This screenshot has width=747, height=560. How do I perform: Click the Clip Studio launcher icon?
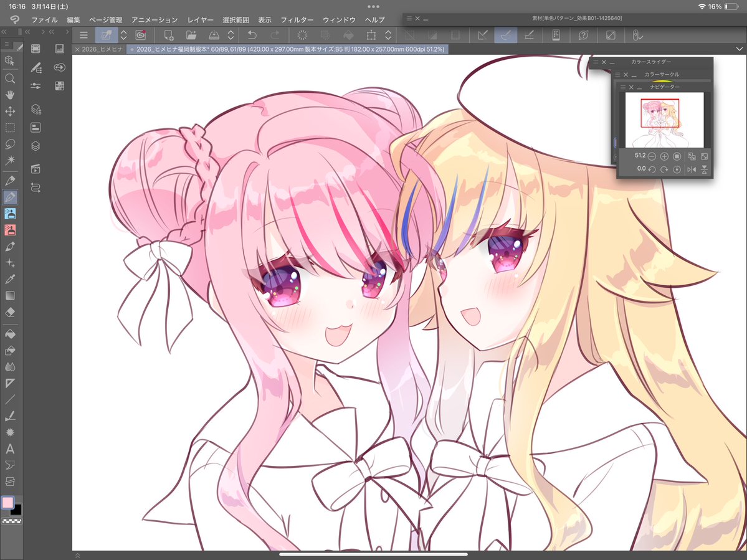pyautogui.click(x=141, y=35)
